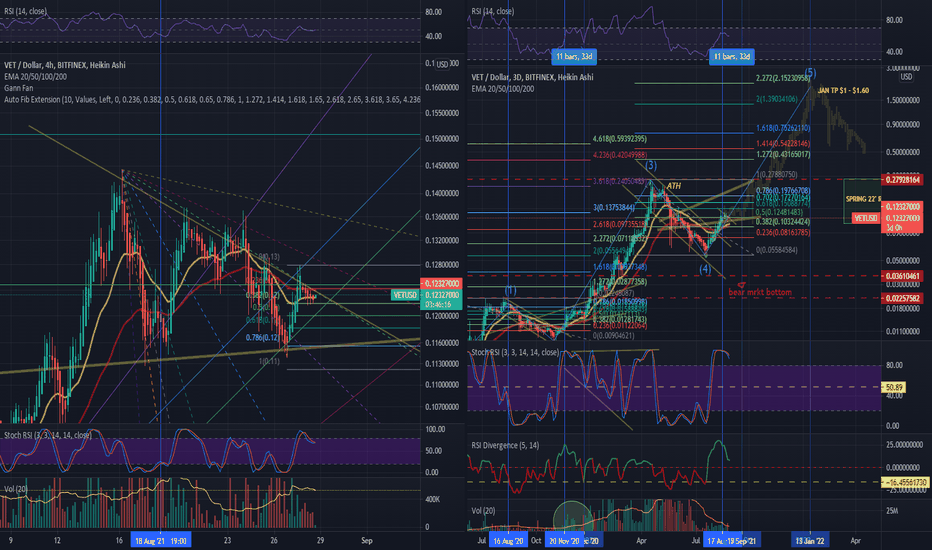This screenshot has width=932, height=550.
Task: Click the 'JAN TP $1 - $1.60' annotation
Action: click(843, 90)
